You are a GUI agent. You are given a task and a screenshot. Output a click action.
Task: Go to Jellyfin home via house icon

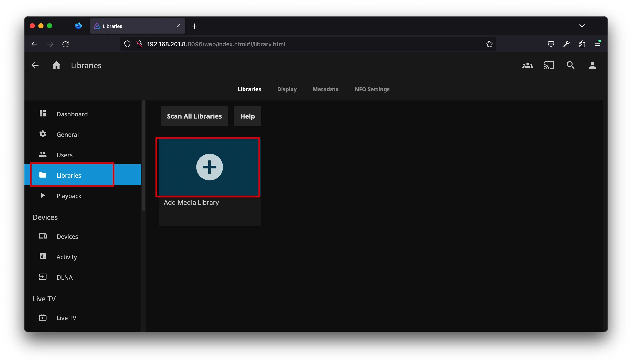point(56,65)
